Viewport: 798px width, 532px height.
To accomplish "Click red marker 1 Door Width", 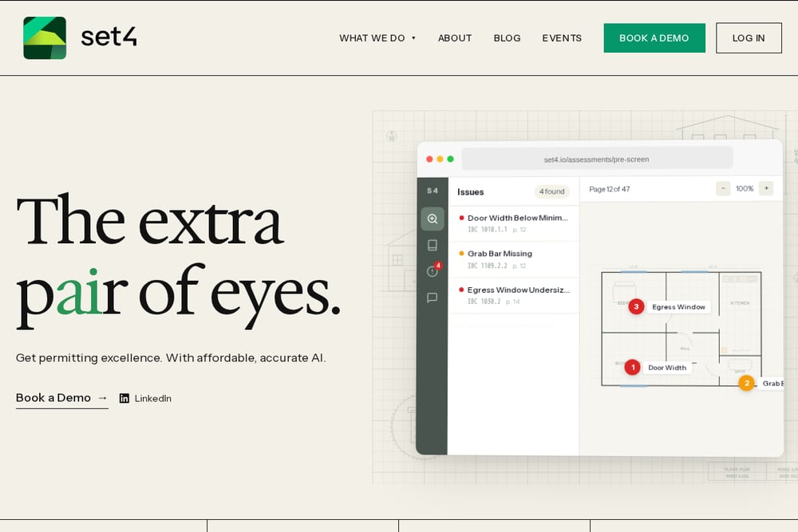I will 632,367.
